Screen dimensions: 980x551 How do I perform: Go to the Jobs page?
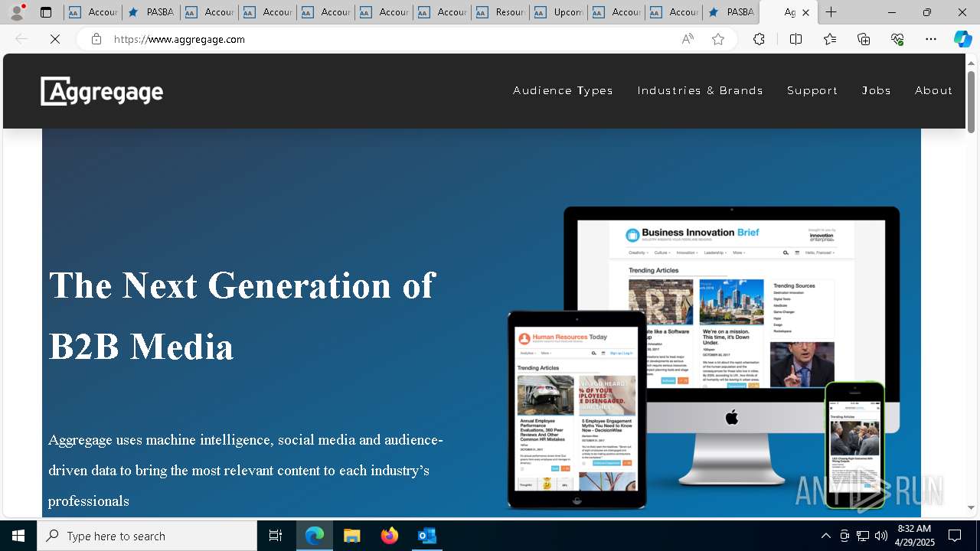point(876,90)
